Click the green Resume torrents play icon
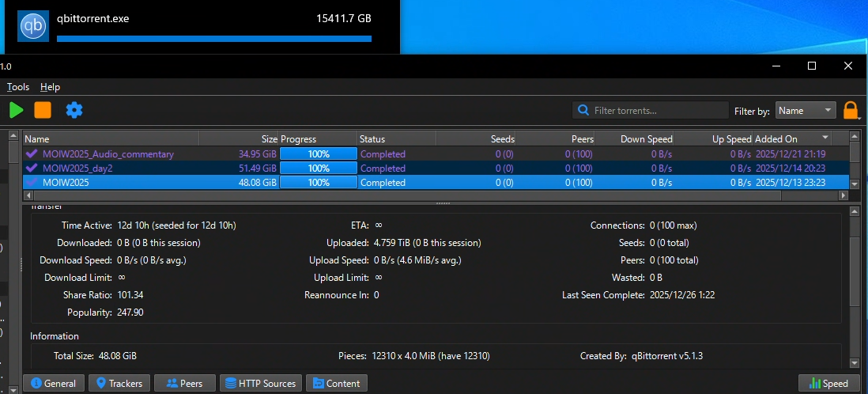This screenshot has width=868, height=394. tap(16, 110)
